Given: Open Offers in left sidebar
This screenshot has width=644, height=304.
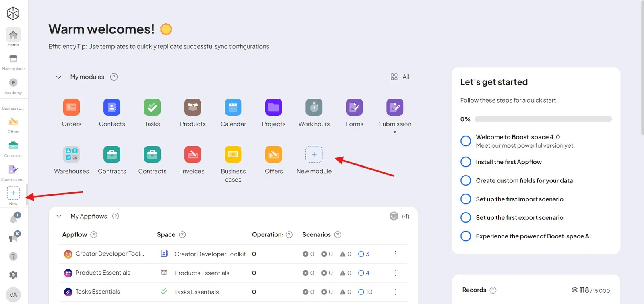Looking at the screenshot, I should click(x=13, y=125).
